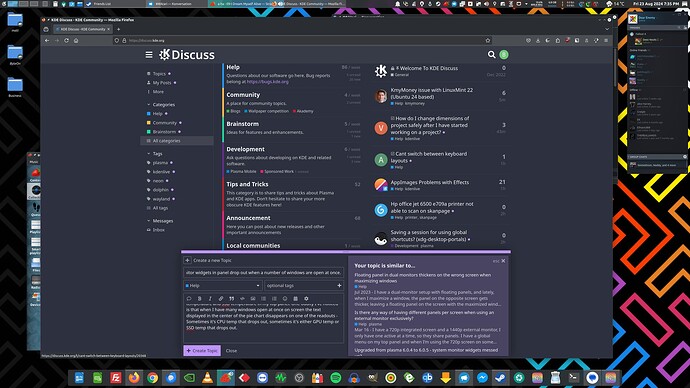Close the composer with the Close link
Image resolution: width=690 pixels, height=388 pixels.
coord(231,351)
